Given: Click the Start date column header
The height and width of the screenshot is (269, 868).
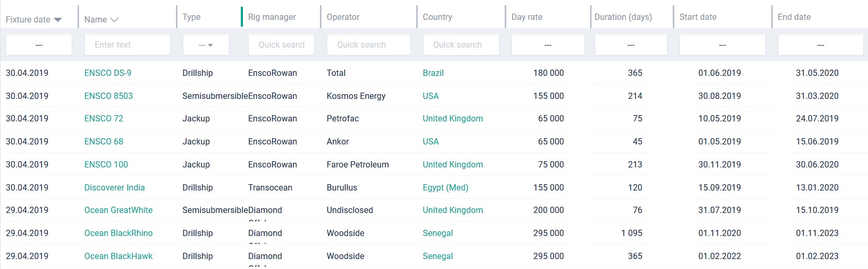Looking at the screenshot, I should (x=698, y=17).
